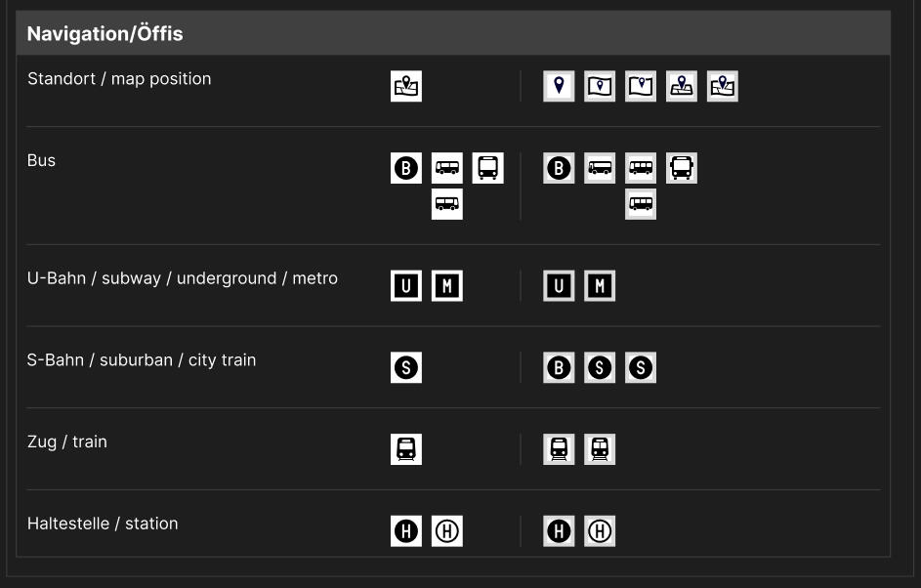This screenshot has width=921, height=588.
Task: Click the Bus row label
Action: point(41,160)
